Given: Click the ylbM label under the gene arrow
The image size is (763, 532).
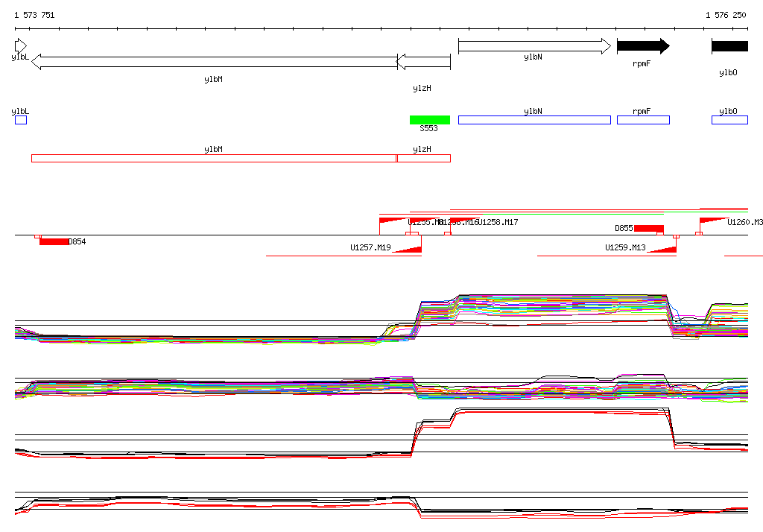Looking at the screenshot, I should (x=214, y=79).
